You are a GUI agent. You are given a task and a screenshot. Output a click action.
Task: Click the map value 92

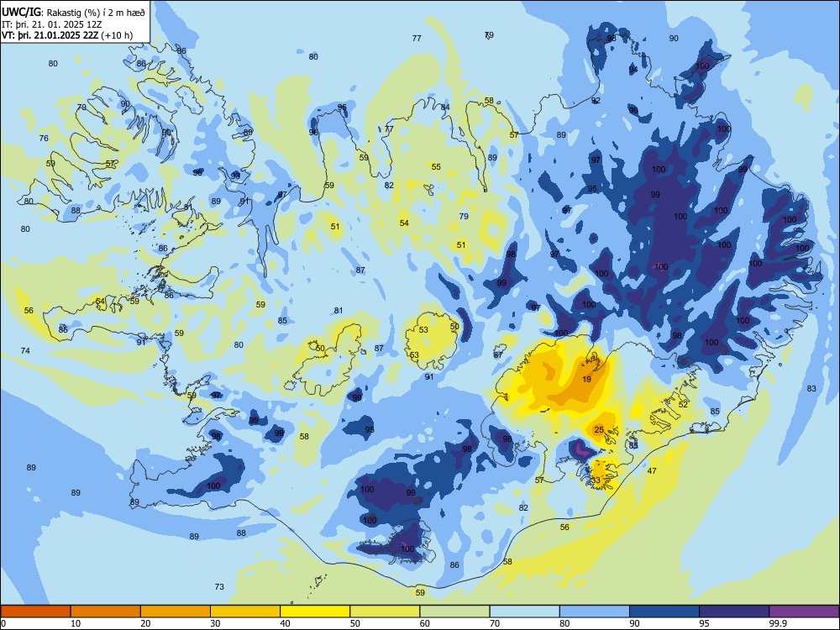tap(596, 101)
